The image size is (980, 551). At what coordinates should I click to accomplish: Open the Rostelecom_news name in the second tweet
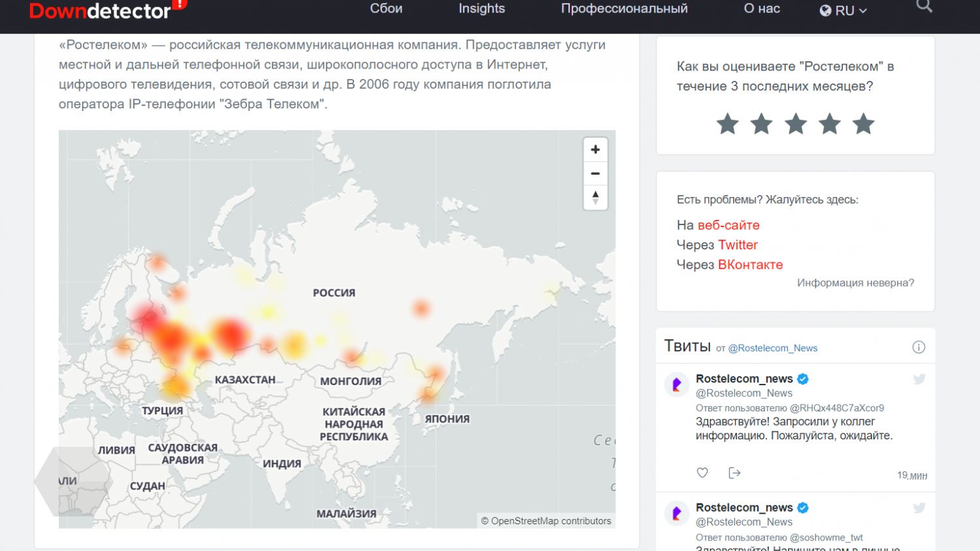(x=744, y=508)
